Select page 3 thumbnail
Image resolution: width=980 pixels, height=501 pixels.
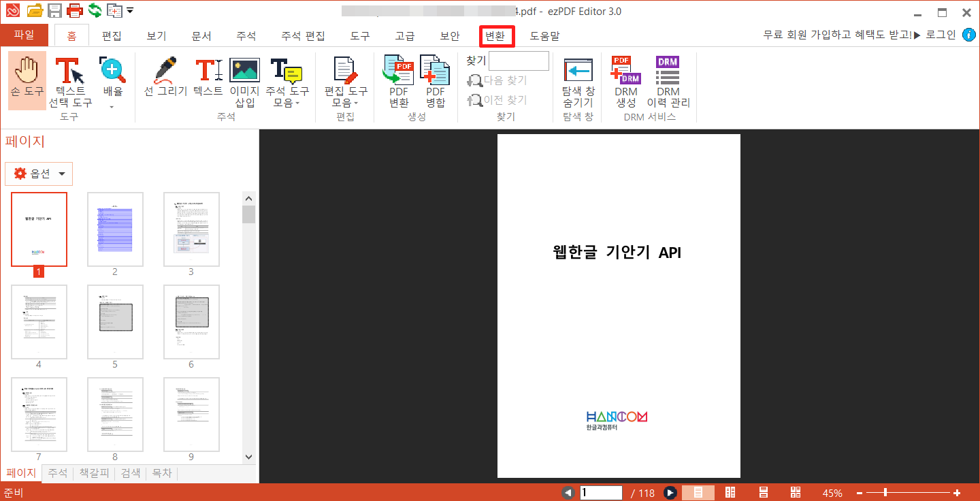[x=191, y=229]
